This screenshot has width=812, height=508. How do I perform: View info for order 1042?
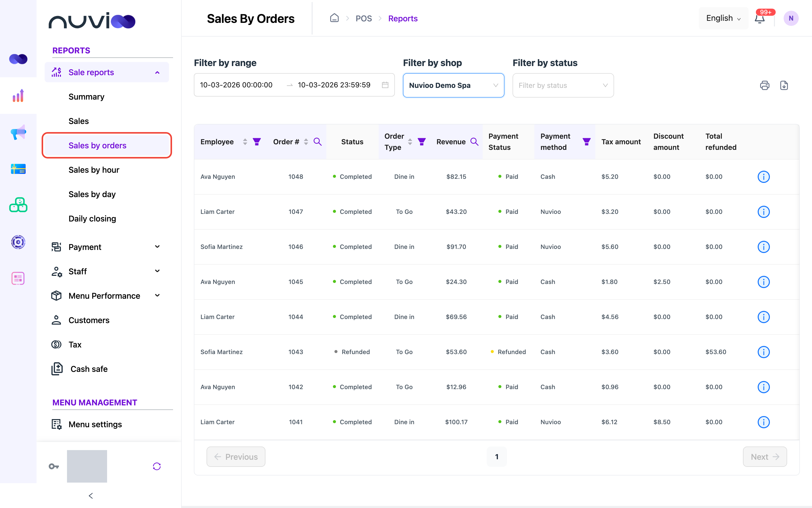point(763,387)
